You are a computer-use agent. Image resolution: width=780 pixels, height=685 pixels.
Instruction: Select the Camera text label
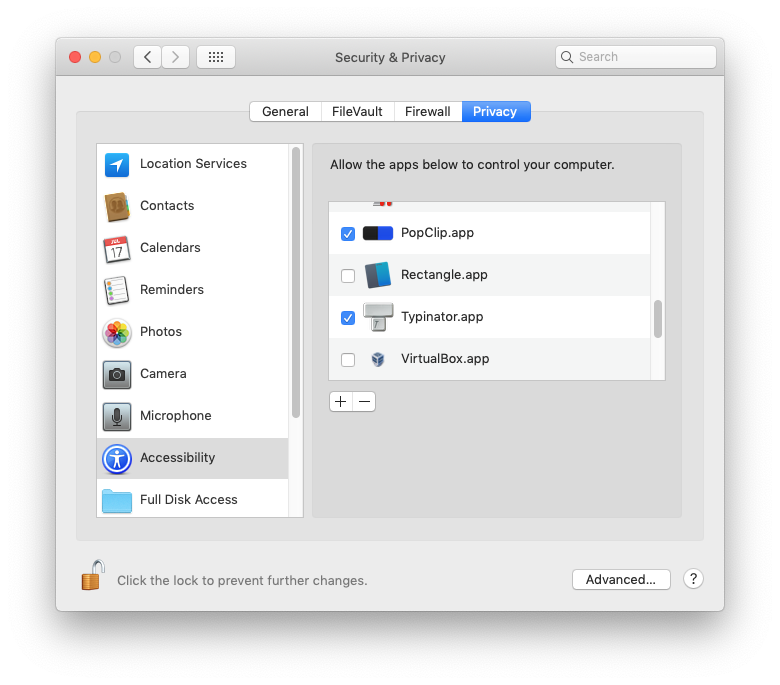coord(163,374)
